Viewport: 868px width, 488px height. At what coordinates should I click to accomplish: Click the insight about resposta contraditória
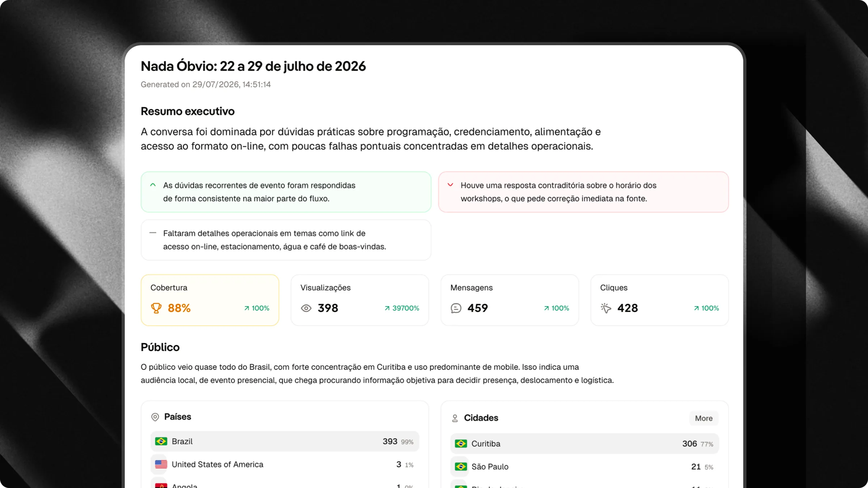click(x=583, y=192)
